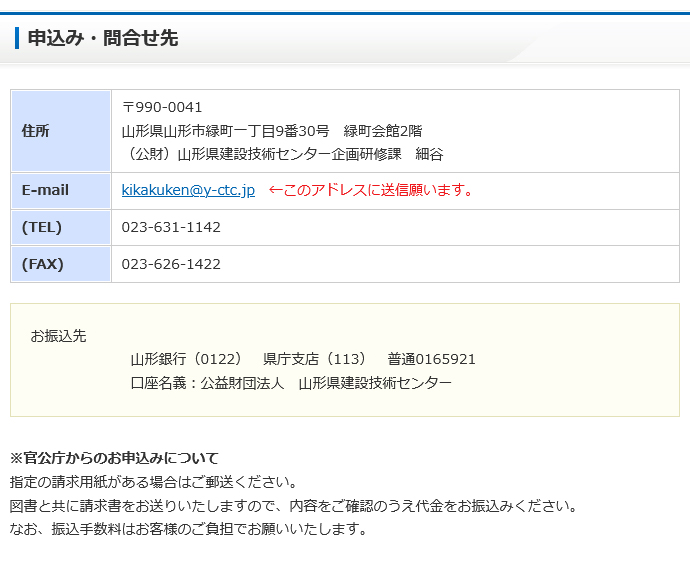Click bank name 山形銀行（0122）
The height and width of the screenshot is (585, 690).
(186, 359)
